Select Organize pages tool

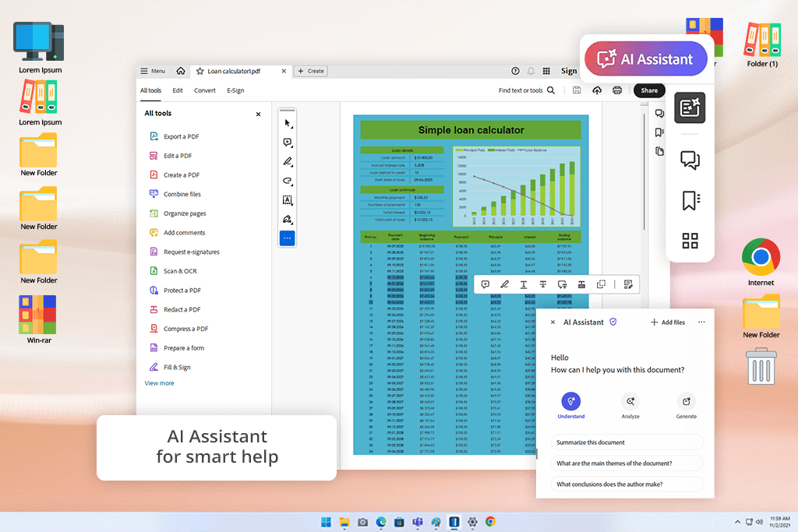coord(178,213)
